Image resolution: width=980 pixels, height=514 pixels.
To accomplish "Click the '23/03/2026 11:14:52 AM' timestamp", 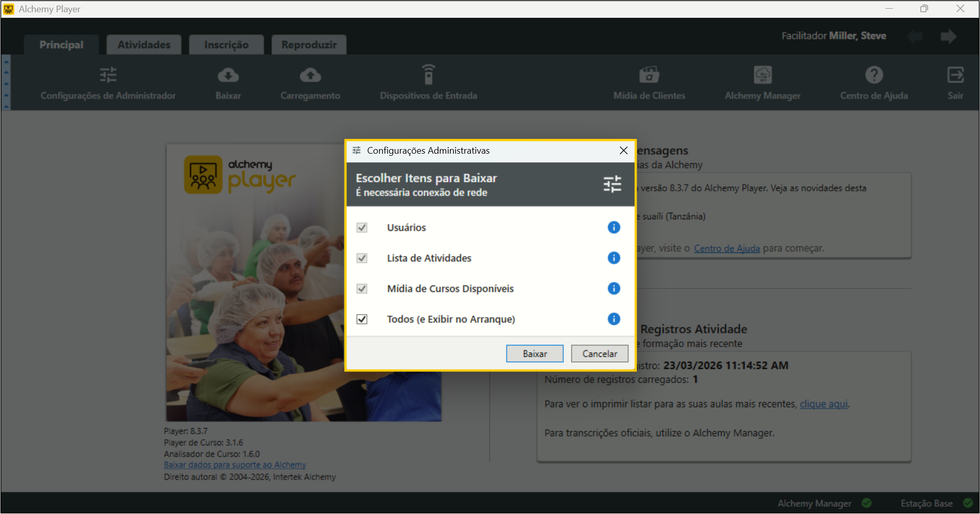I will pos(726,365).
